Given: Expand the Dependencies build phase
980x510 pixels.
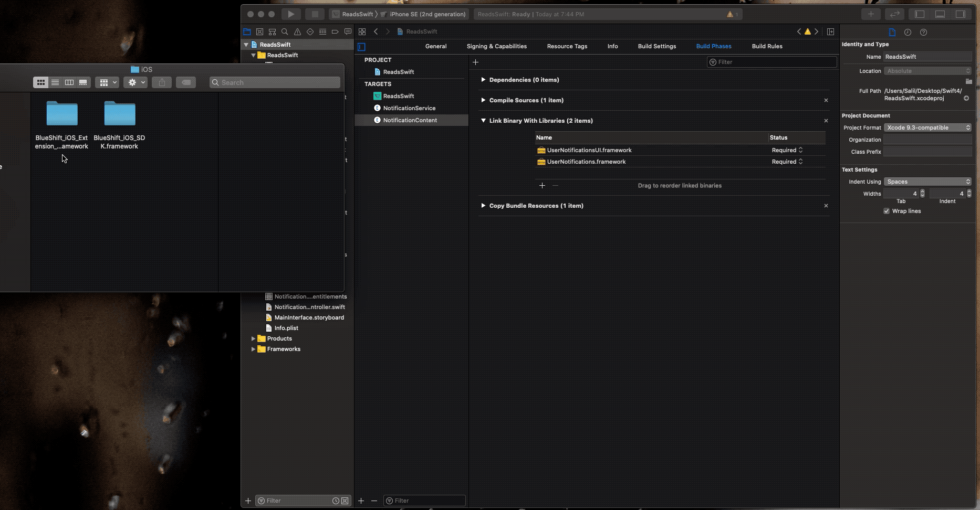Looking at the screenshot, I should 483,80.
